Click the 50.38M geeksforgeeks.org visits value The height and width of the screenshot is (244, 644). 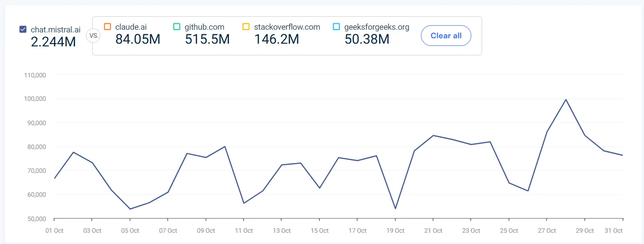[x=367, y=39]
